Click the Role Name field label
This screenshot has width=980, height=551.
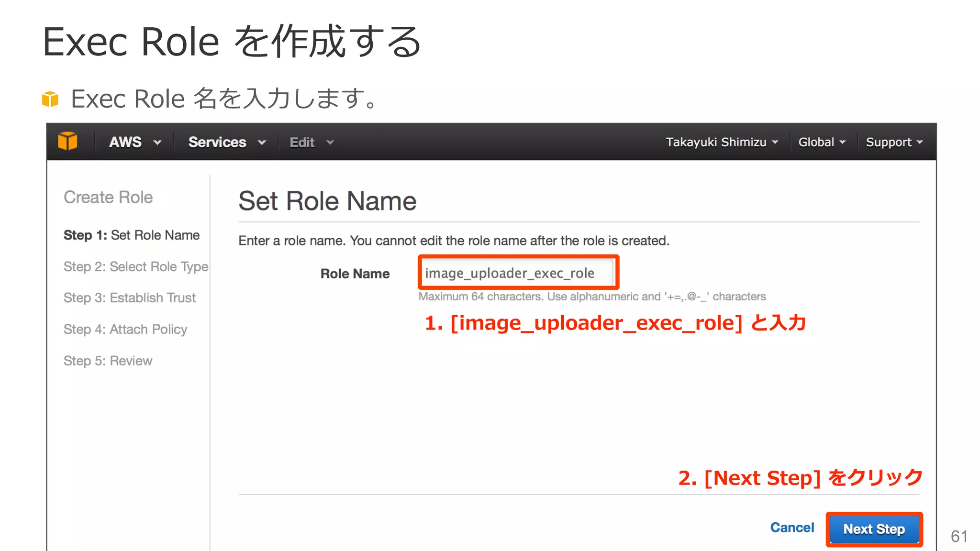tap(355, 274)
